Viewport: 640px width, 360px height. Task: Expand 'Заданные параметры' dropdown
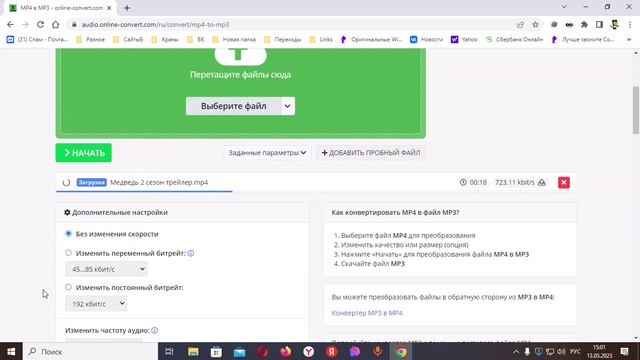[x=267, y=153]
